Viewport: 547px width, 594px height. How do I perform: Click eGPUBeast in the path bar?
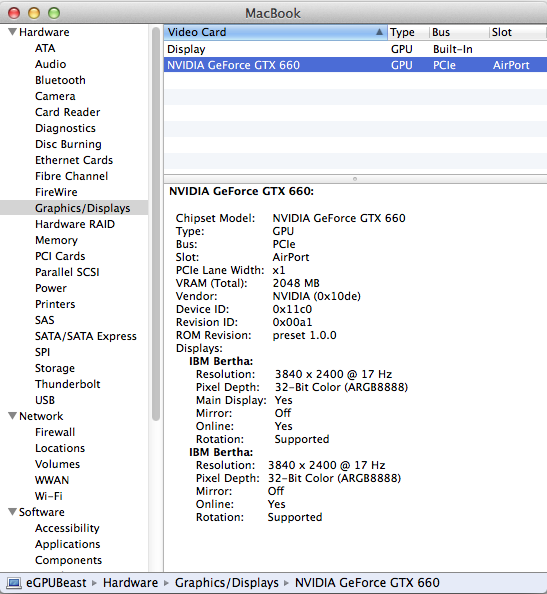[x=56, y=583]
